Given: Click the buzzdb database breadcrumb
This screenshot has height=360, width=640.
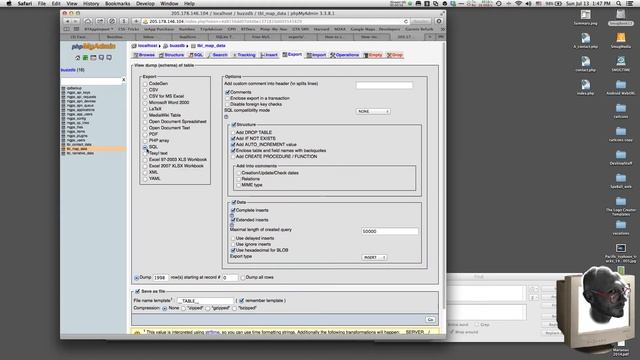Looking at the screenshot, I should [x=177, y=46].
